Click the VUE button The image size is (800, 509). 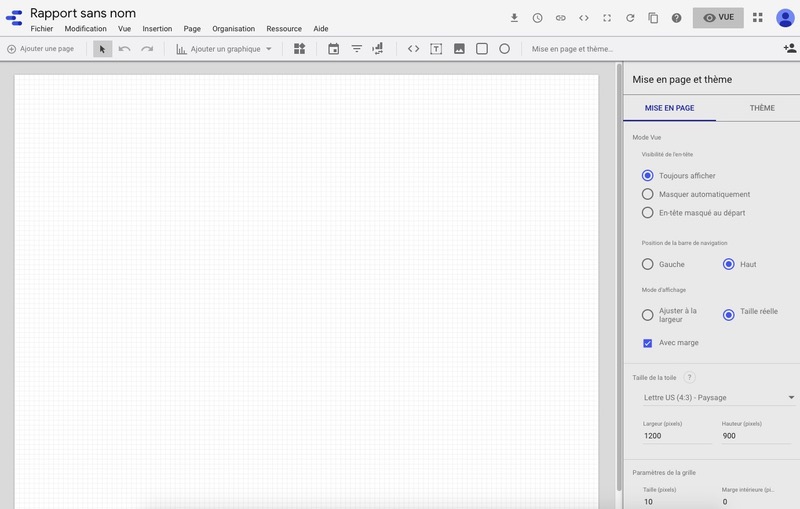coord(718,18)
